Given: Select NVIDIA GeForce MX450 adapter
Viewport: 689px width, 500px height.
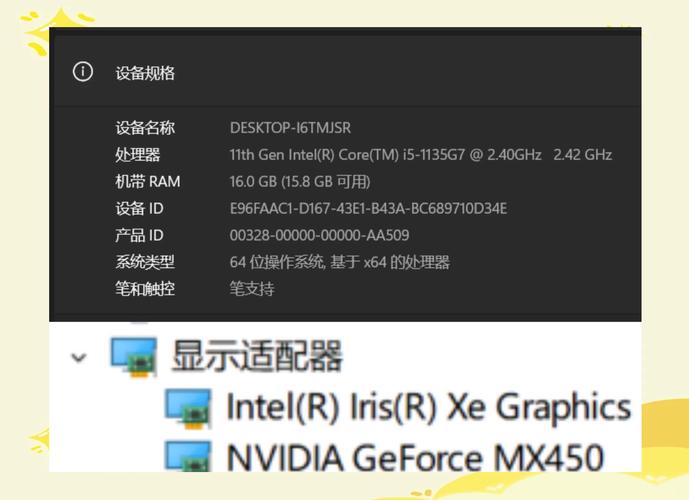Looking at the screenshot, I should coord(415,457).
